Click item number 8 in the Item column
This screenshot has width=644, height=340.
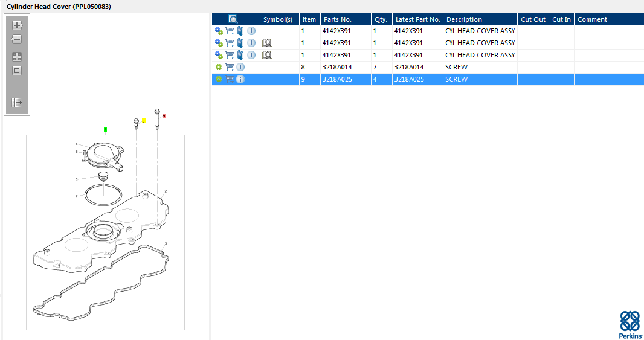(303, 67)
